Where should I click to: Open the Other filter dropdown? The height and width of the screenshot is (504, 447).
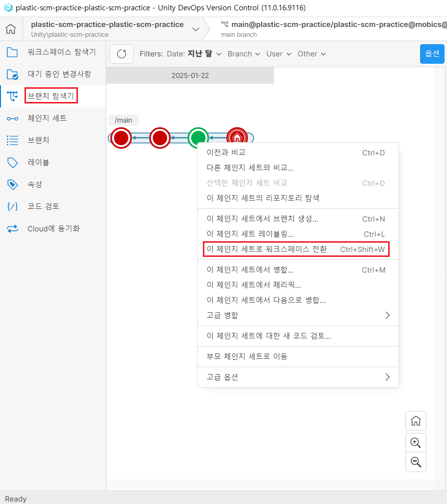coord(311,53)
